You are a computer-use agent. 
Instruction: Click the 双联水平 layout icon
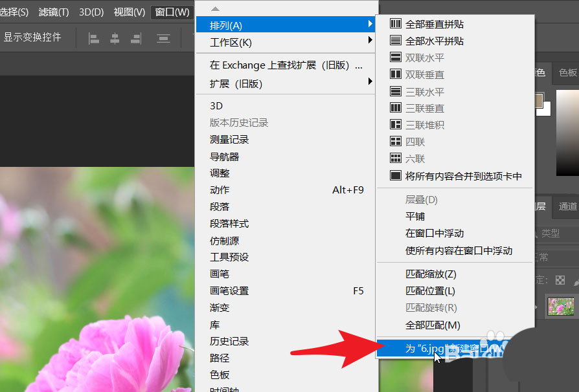click(396, 58)
